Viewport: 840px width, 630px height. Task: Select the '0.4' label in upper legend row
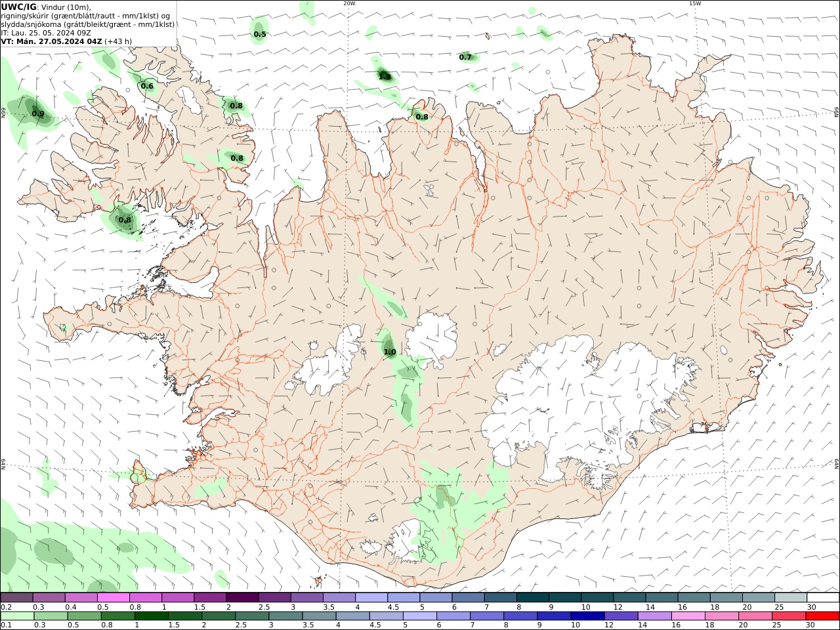click(x=71, y=607)
